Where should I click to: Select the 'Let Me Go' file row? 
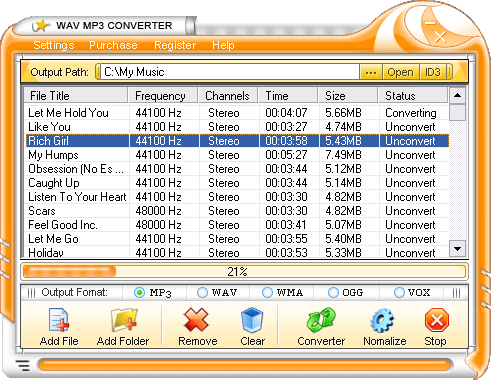click(237, 239)
